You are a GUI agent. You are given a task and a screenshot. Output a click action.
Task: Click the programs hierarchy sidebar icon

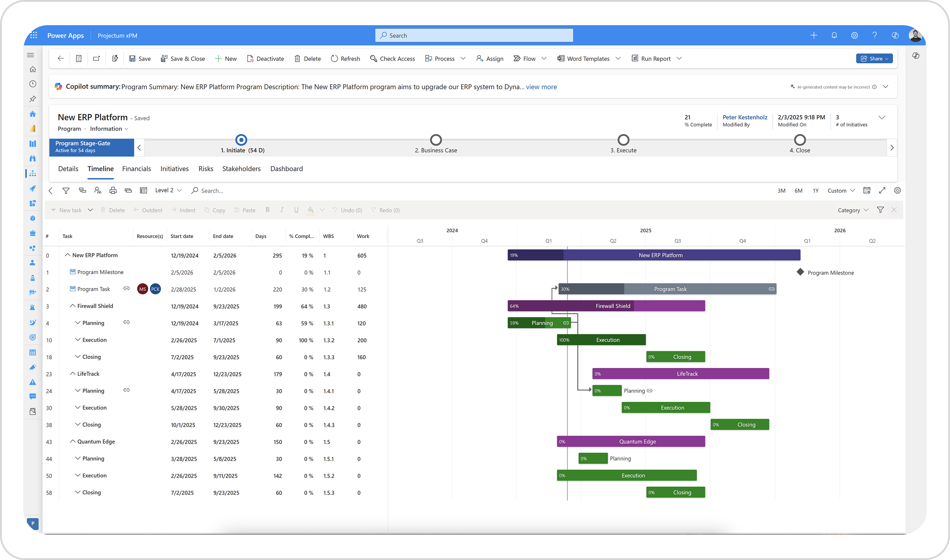[x=33, y=173]
